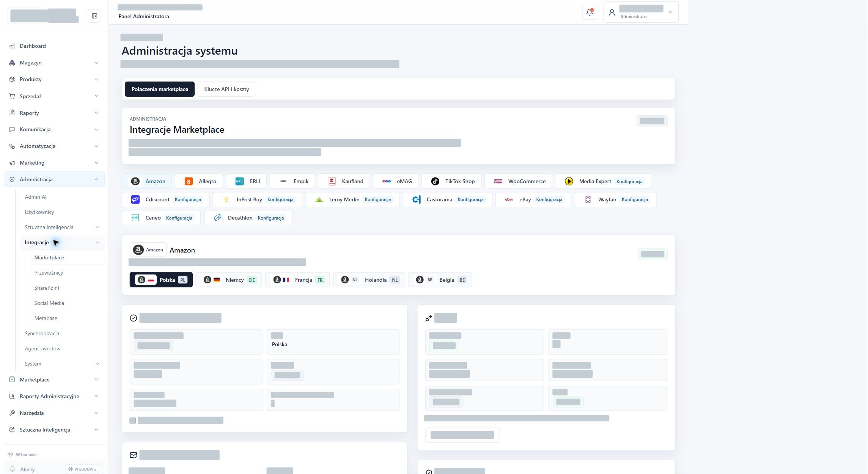Click the Dashboard chart icon in sidebar

click(x=12, y=46)
